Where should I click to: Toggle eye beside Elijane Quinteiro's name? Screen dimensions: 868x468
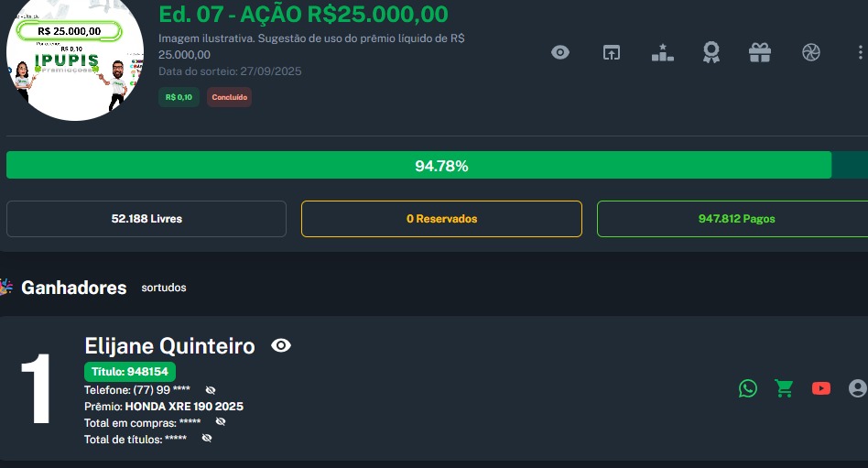[281, 345]
